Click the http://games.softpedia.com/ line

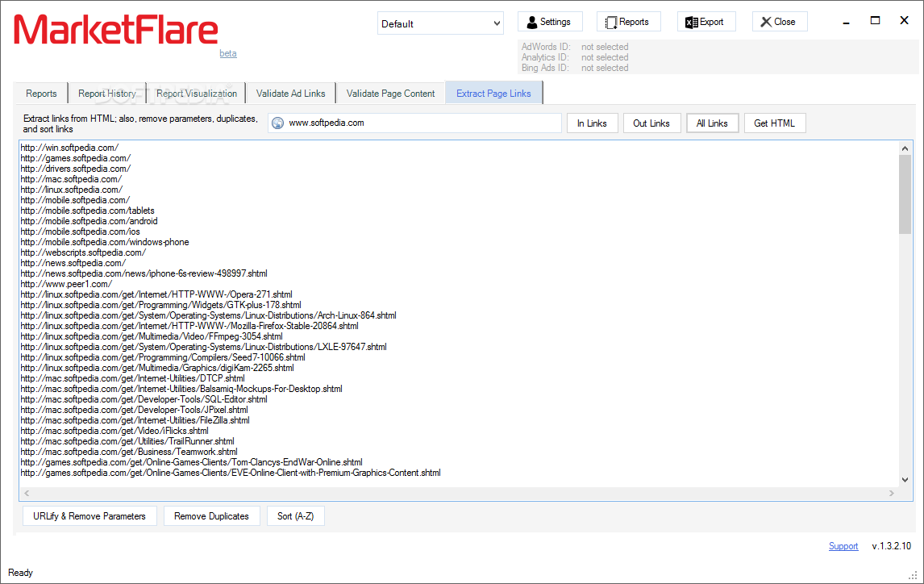[76, 158]
